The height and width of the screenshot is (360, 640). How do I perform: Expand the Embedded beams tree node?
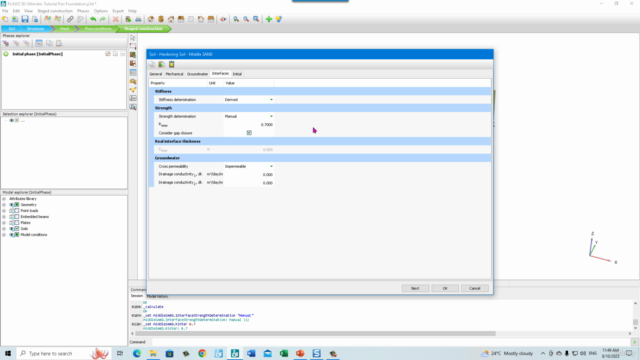tap(4, 217)
